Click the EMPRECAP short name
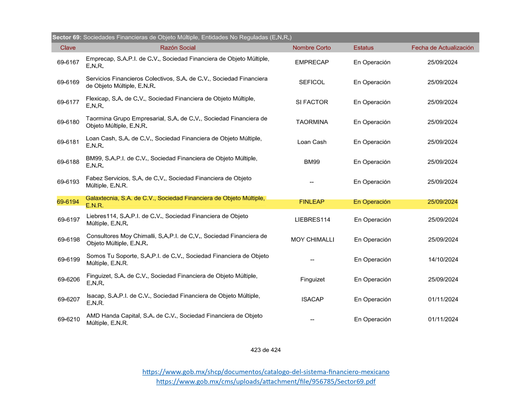Viewport: 532px width, 411px height. [x=312, y=62]
